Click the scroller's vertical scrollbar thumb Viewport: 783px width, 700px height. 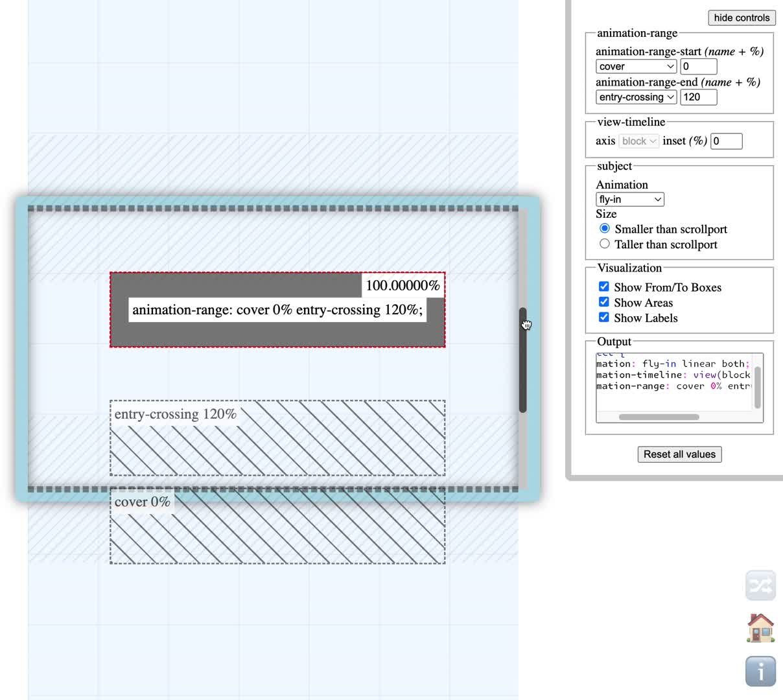522,360
